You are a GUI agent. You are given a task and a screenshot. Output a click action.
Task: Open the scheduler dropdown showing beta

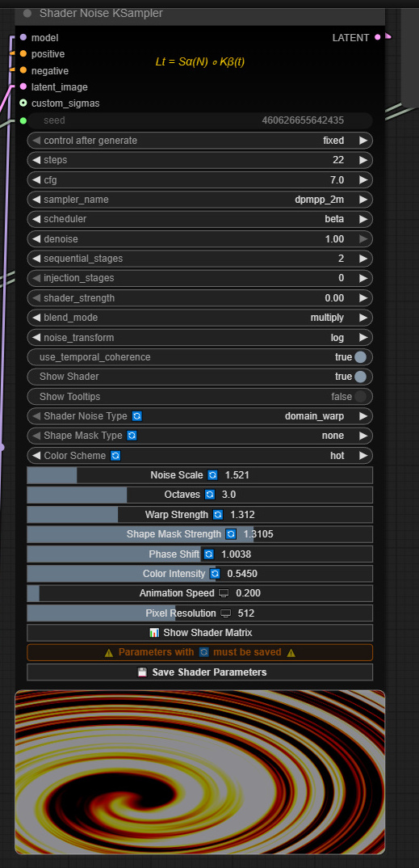tap(199, 219)
